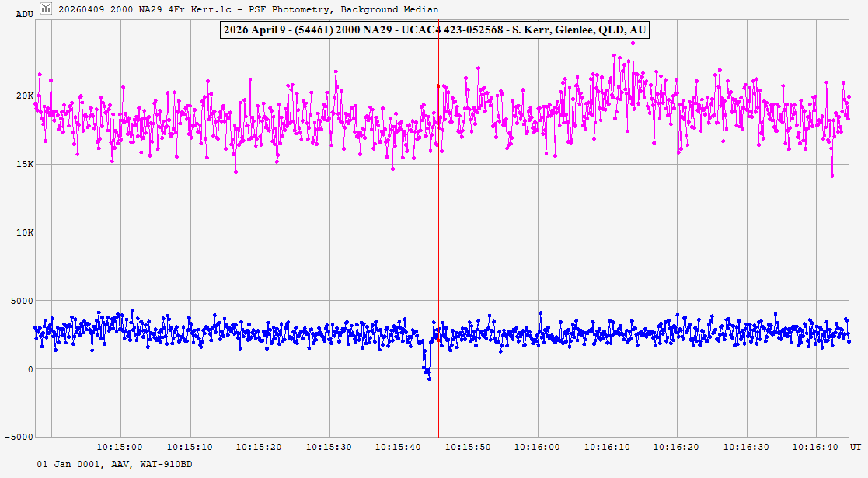The image size is (868, 478).
Task: Click the UT label at the time axis end
Action: point(855,447)
